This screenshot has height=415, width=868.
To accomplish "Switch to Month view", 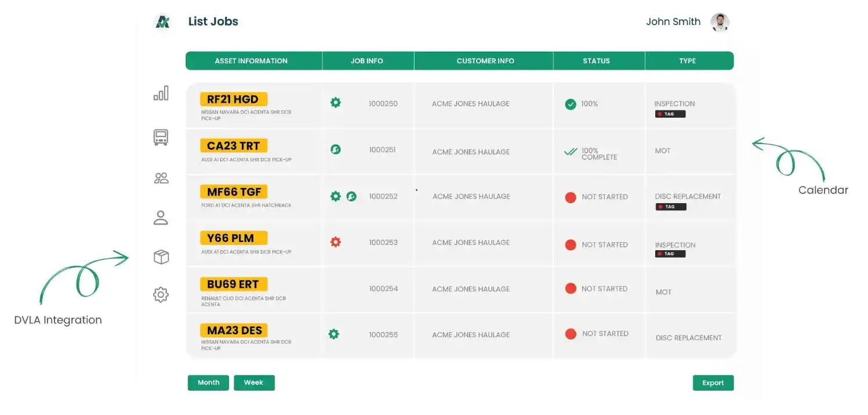I will coord(208,382).
